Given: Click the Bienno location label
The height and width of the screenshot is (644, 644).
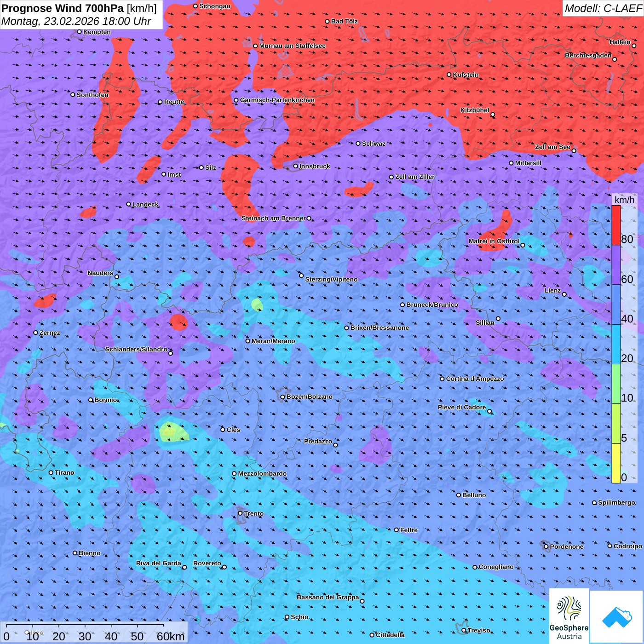Looking at the screenshot, I should (x=89, y=553).
